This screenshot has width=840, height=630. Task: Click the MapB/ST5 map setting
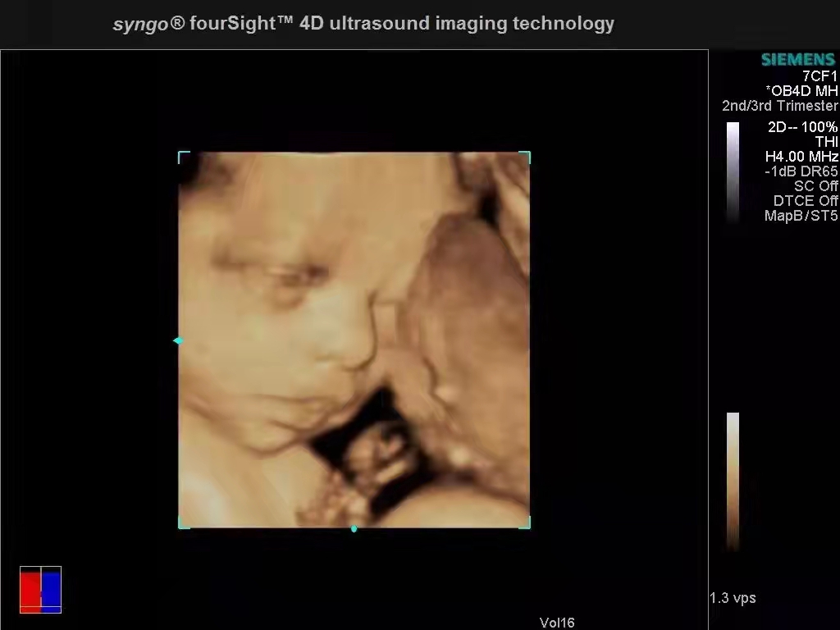click(801, 216)
